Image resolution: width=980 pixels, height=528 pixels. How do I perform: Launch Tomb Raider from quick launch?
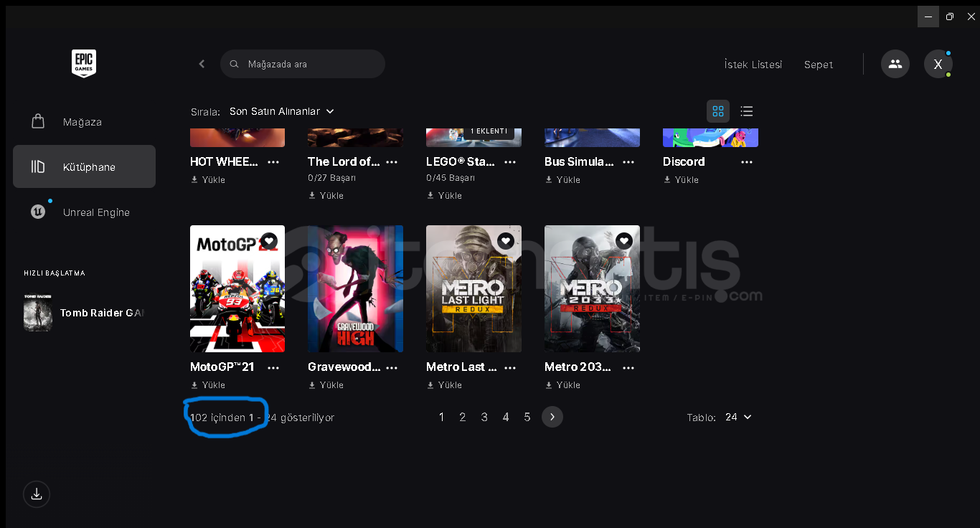pos(84,313)
